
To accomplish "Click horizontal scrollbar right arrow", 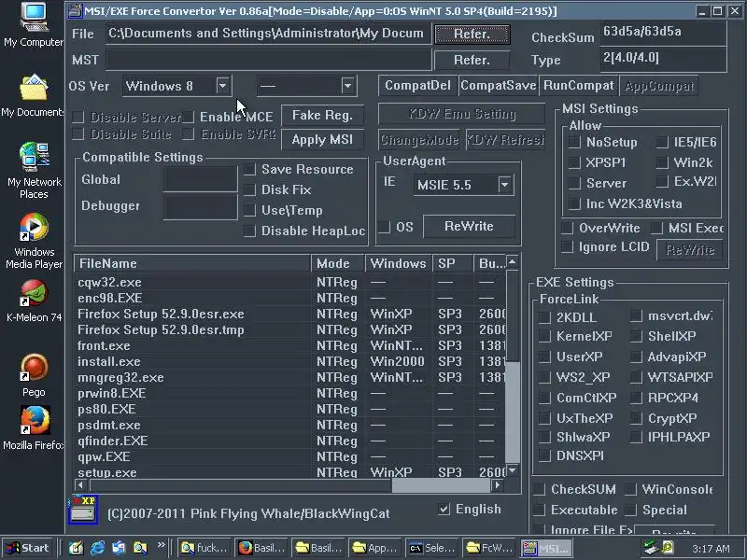I will pyautogui.click(x=498, y=485).
